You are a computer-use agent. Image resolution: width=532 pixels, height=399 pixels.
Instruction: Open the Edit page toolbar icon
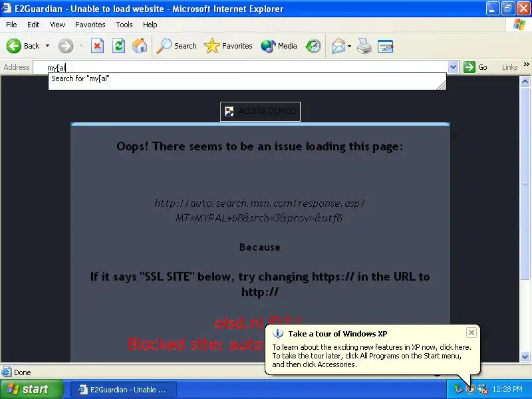tap(386, 46)
